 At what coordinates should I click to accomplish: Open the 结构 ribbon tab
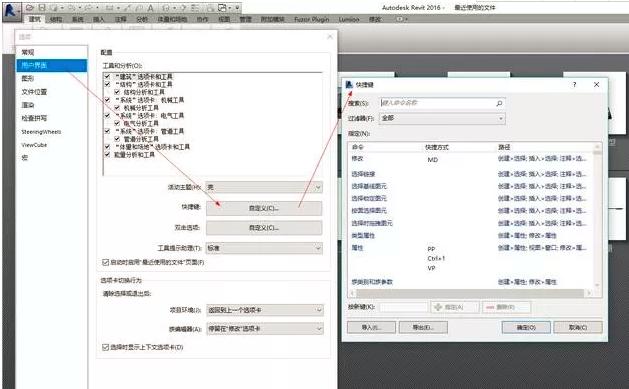click(x=56, y=19)
